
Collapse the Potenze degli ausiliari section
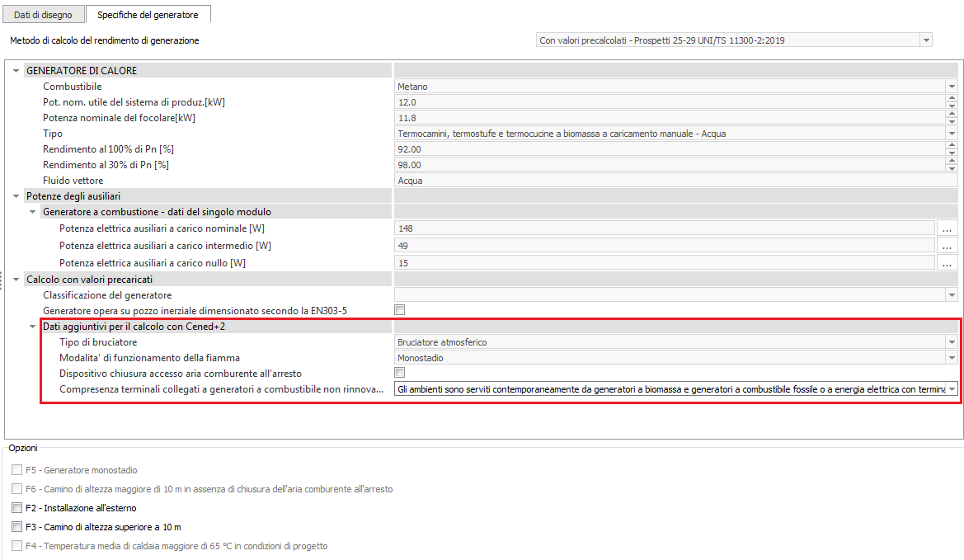click(16, 196)
